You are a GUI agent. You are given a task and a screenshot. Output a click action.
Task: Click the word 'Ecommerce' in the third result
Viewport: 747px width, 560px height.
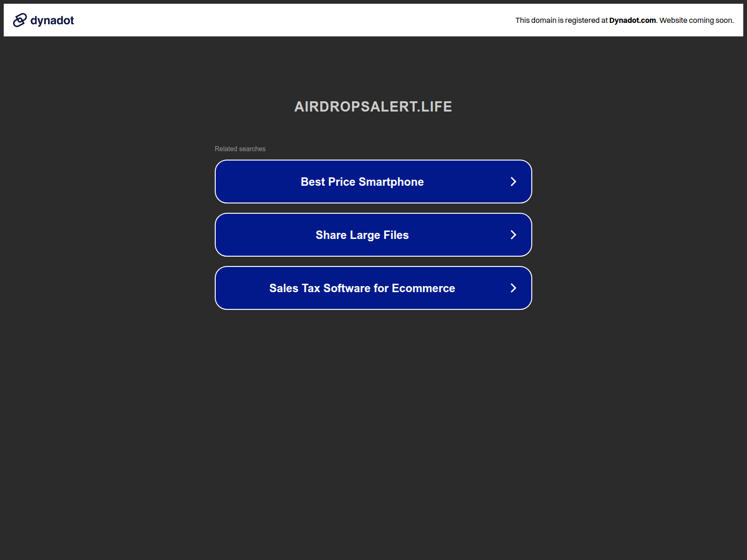pos(423,288)
